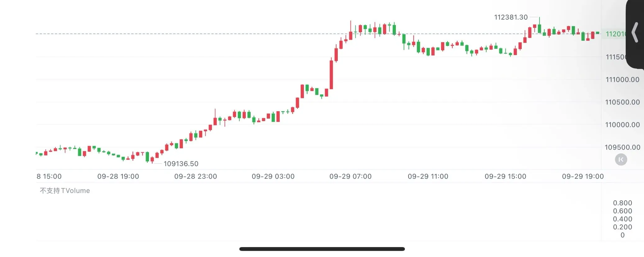Select the green current price tag on axis

tap(615, 34)
